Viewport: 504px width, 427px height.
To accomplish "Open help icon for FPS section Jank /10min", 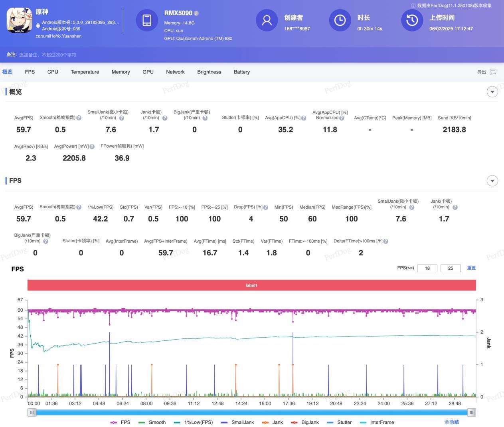I will tap(455, 208).
